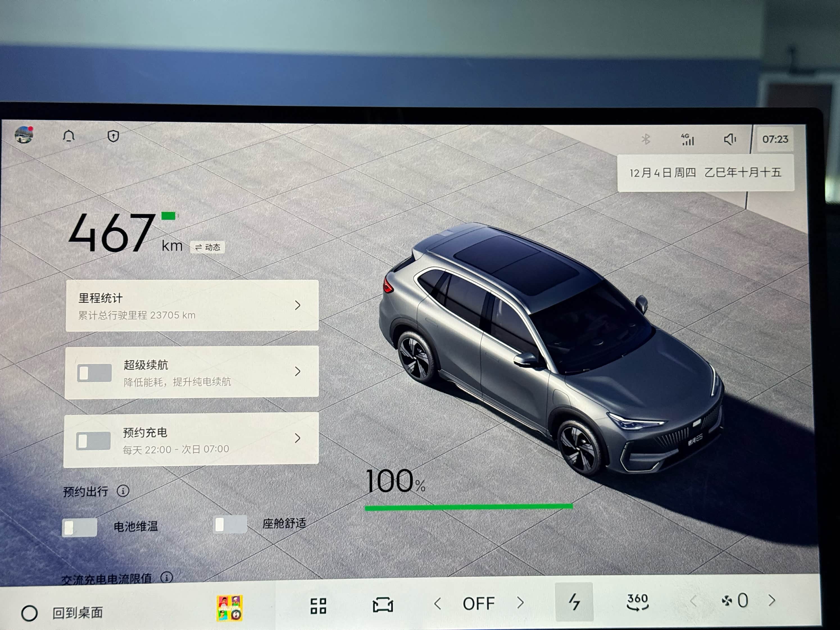This screenshot has height=630, width=840.
Task: Tap the Bluetooth status icon
Action: [646, 139]
